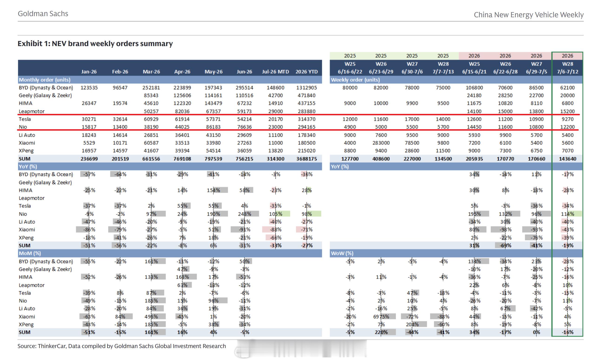The image size is (602, 364).
Task: Click the Source ThinkerCar footnote text
Action: [122, 346]
